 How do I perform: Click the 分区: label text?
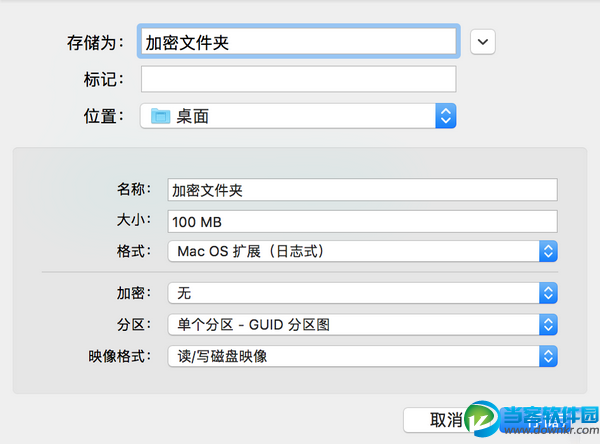coord(133,325)
